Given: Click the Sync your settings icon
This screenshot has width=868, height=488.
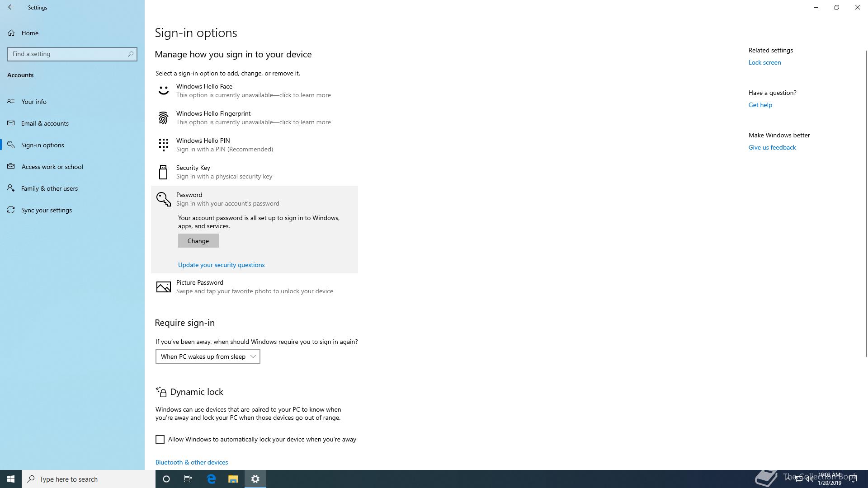Looking at the screenshot, I should click(11, 210).
